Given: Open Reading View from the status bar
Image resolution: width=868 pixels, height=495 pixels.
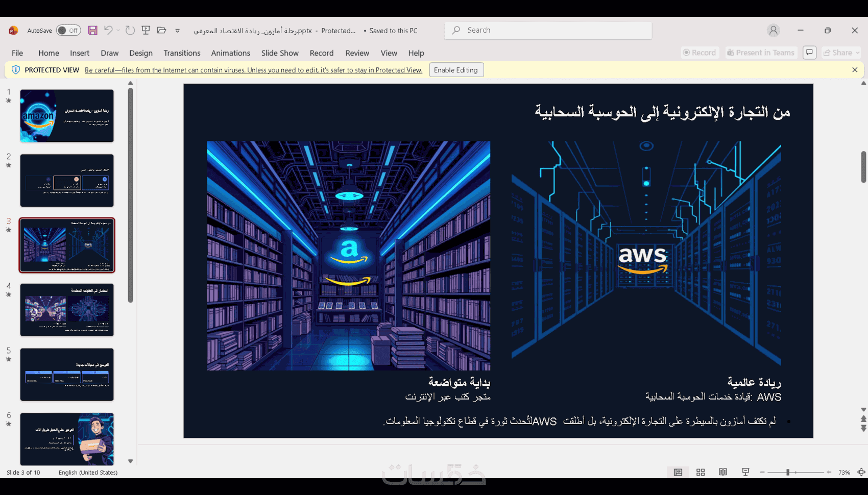Looking at the screenshot, I should pos(723,473).
